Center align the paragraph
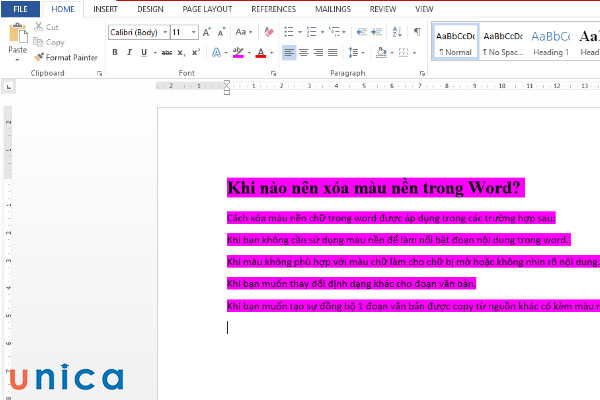The height and width of the screenshot is (400, 600). pos(304,52)
